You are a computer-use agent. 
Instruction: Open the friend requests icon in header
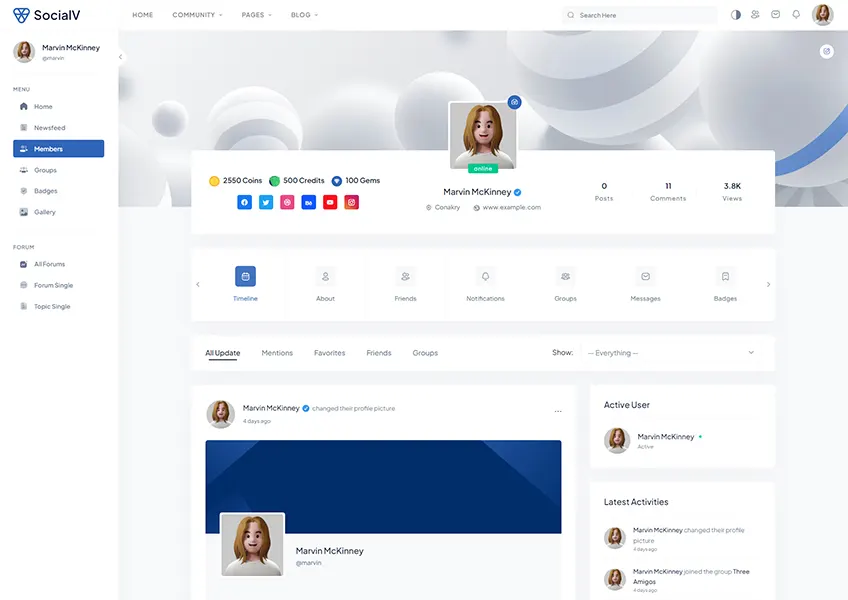pos(754,14)
